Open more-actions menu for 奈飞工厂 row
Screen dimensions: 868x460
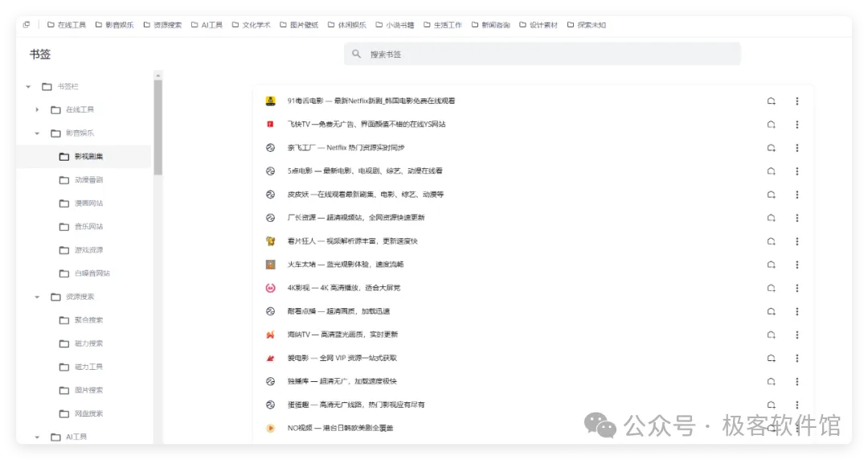click(797, 147)
